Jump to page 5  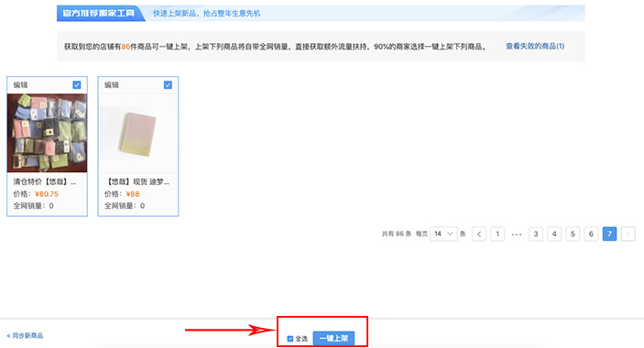573,234
